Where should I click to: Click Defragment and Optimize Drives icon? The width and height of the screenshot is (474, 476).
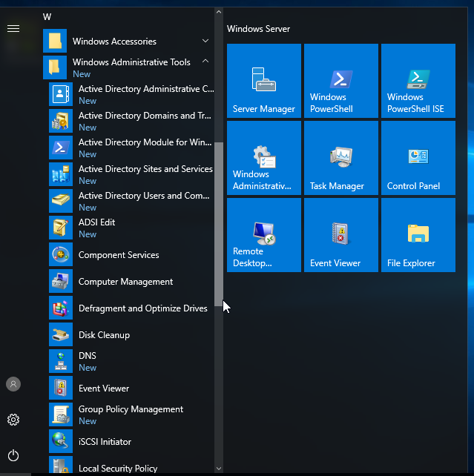point(61,308)
